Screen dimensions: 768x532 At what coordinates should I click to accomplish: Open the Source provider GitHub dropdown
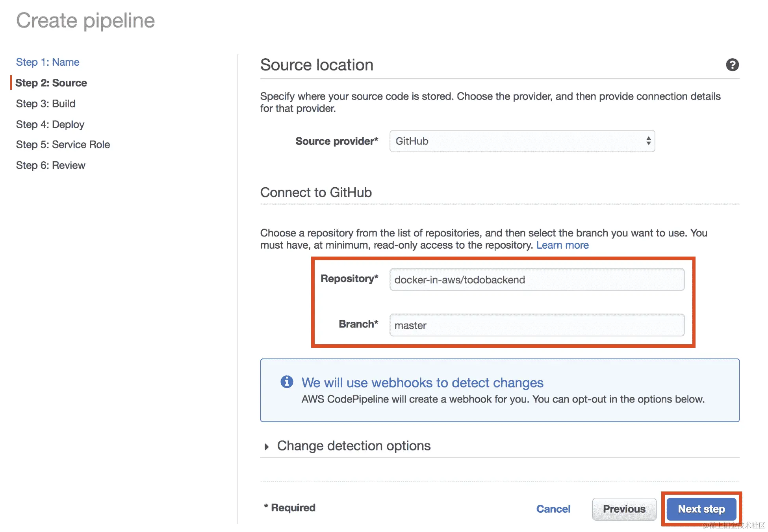(521, 141)
